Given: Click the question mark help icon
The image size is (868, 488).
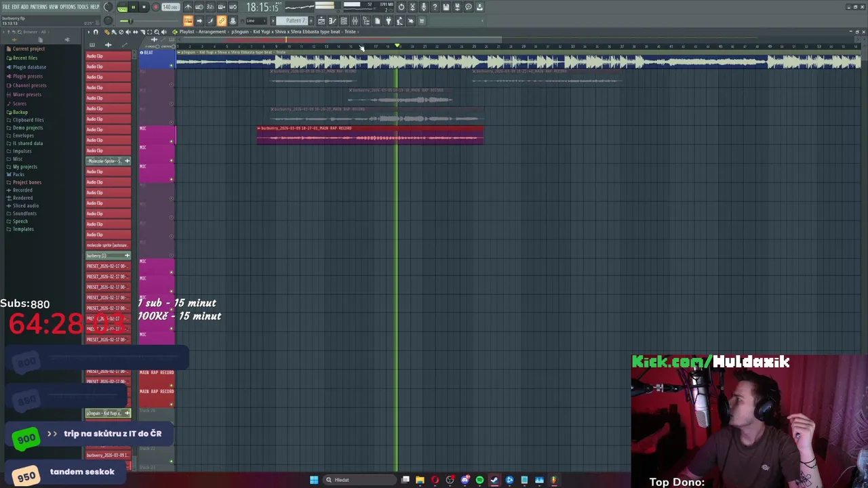Looking at the screenshot, I should coord(435,7).
